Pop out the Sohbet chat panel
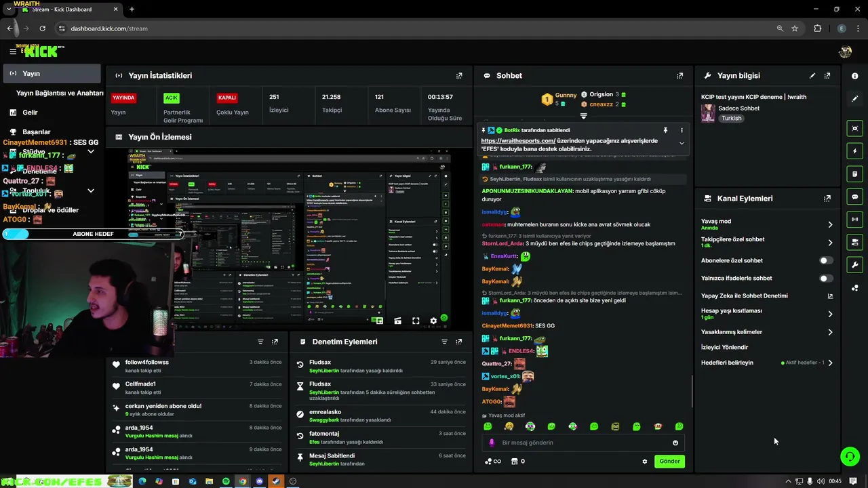This screenshot has height=488, width=868. [680, 76]
